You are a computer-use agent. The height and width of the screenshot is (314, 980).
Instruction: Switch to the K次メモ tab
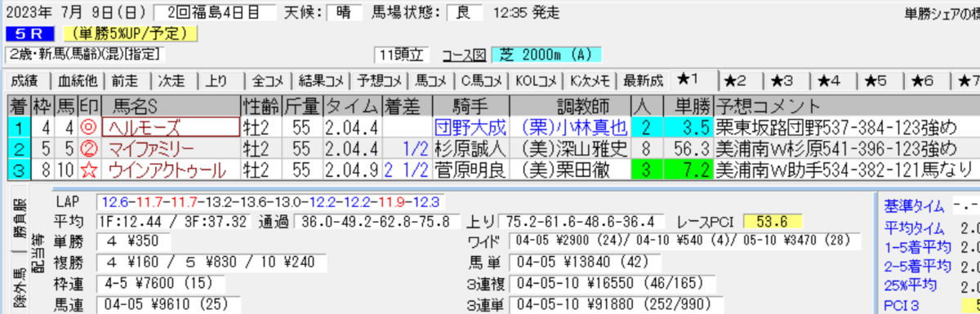590,81
